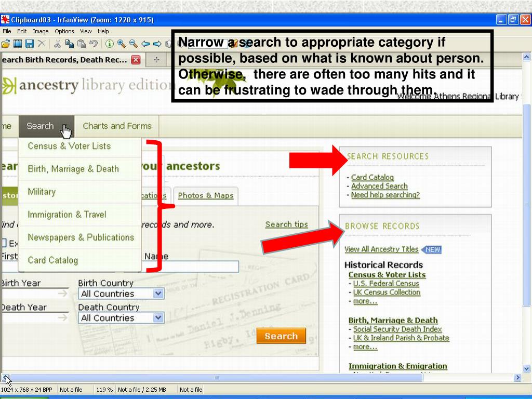The image size is (532, 399).
Task: Click the Undo arrow icon
Action: (x=94, y=44)
